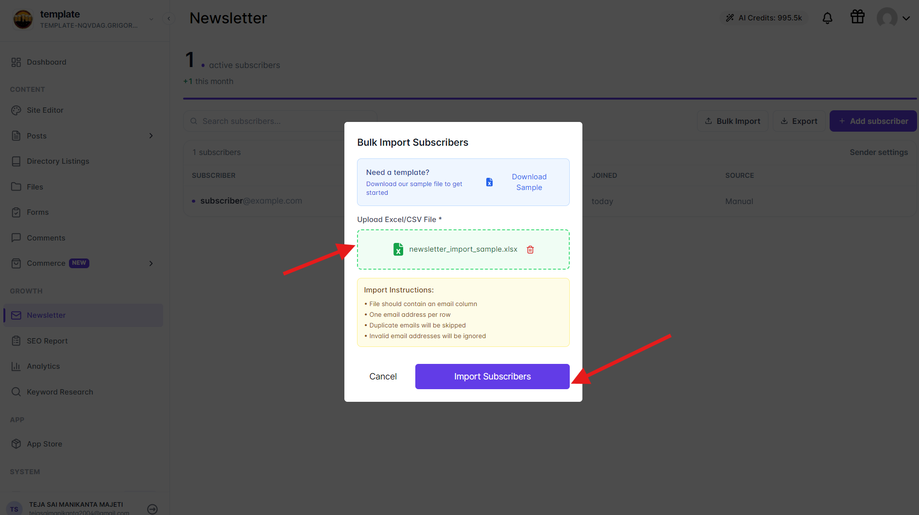Viewport: 919px width, 515px height.
Task: Open the gift box icon
Action: (857, 17)
